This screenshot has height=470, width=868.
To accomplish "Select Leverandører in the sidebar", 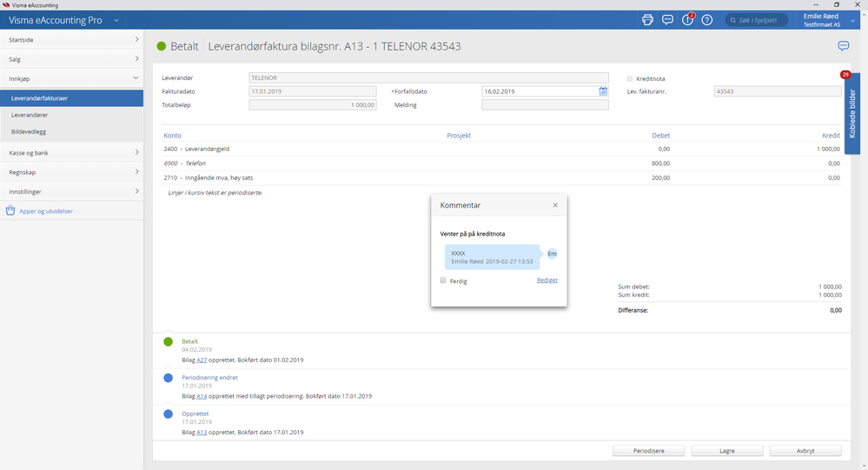I will [x=72, y=116].
